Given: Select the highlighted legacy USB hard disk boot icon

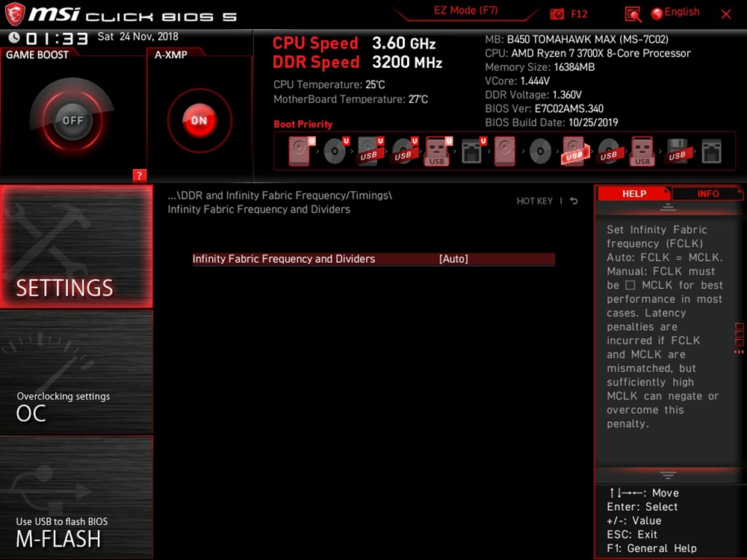Looking at the screenshot, I should [574, 151].
